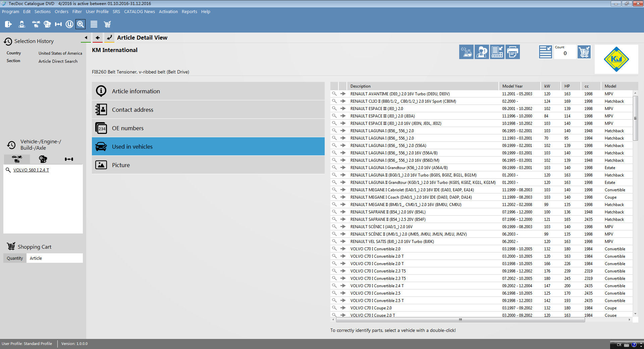Click magnifier icon for RENAULT VEL SATIS row
Screen dimensions: 644x349
click(334, 241)
